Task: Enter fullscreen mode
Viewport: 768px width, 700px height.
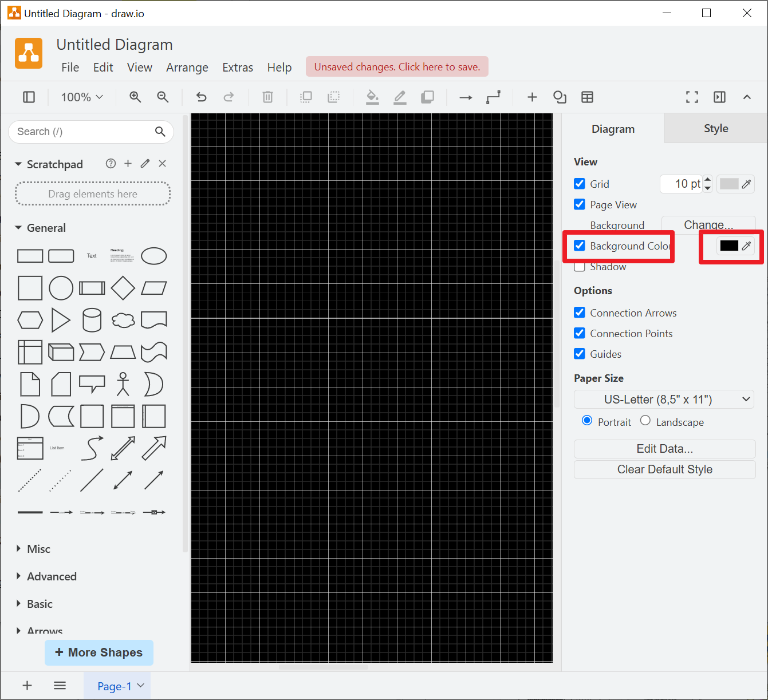Action: [x=692, y=97]
